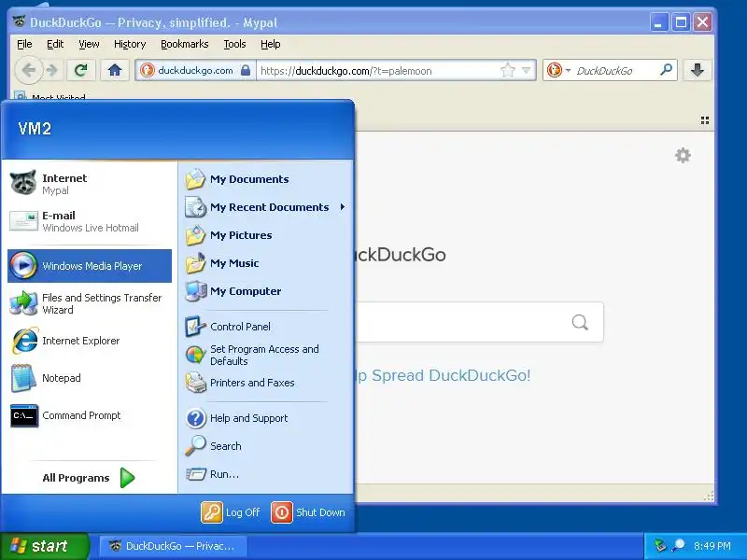Click the duckduckgo.com site identity badge
The height and width of the screenshot is (560, 747).
pyautogui.click(x=195, y=71)
